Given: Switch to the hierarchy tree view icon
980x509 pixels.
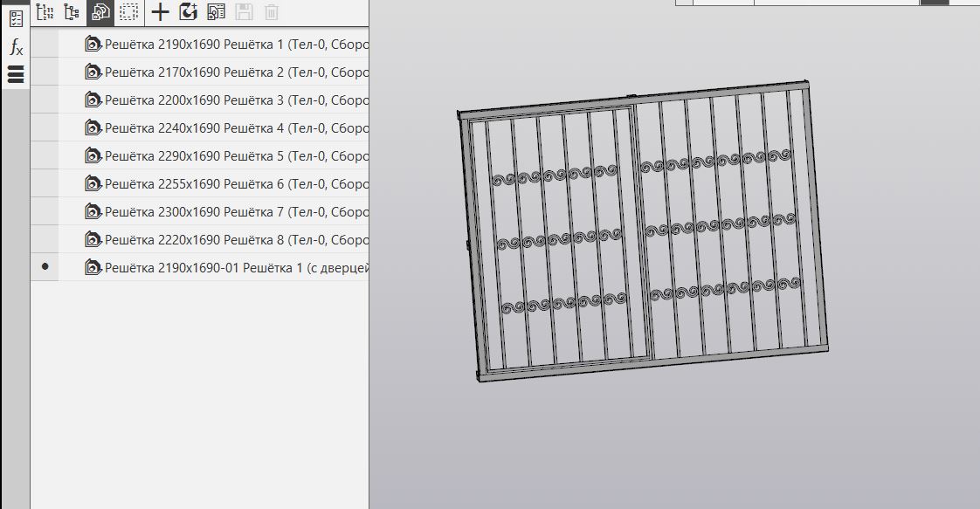Looking at the screenshot, I should [x=72, y=11].
